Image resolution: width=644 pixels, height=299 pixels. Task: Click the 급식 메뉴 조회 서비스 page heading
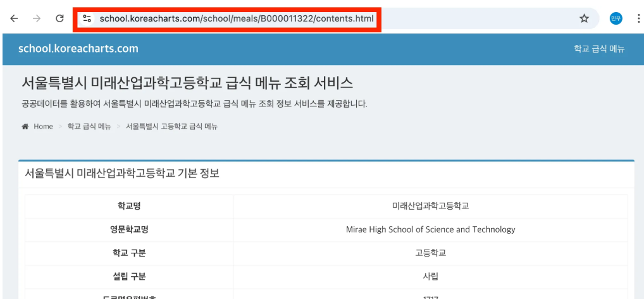(x=187, y=83)
